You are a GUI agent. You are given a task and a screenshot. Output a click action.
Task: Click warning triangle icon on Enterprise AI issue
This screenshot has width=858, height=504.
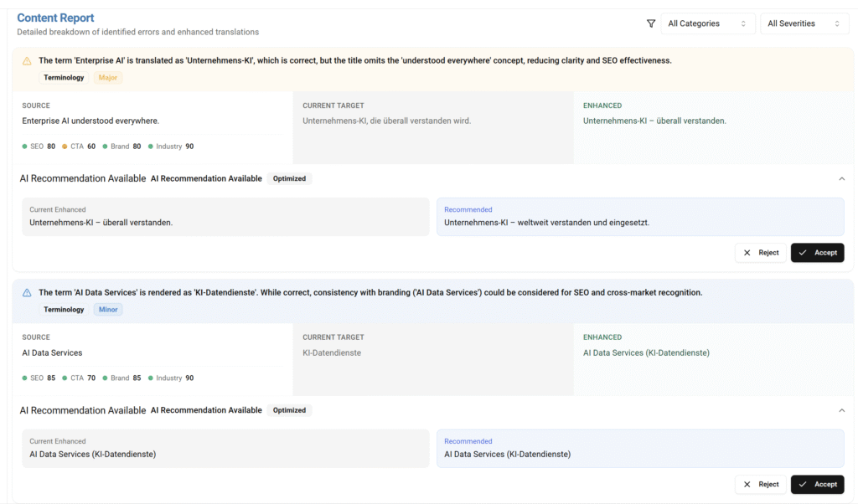(x=27, y=61)
